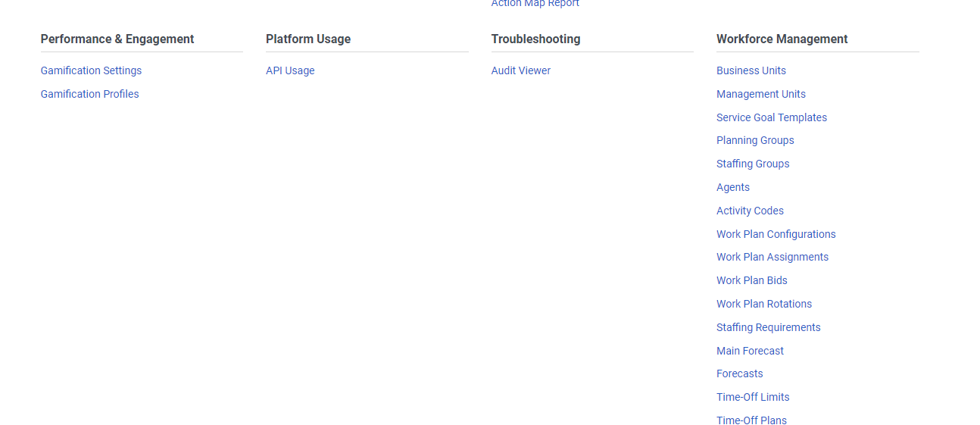Go to Activity Codes

[x=750, y=211]
